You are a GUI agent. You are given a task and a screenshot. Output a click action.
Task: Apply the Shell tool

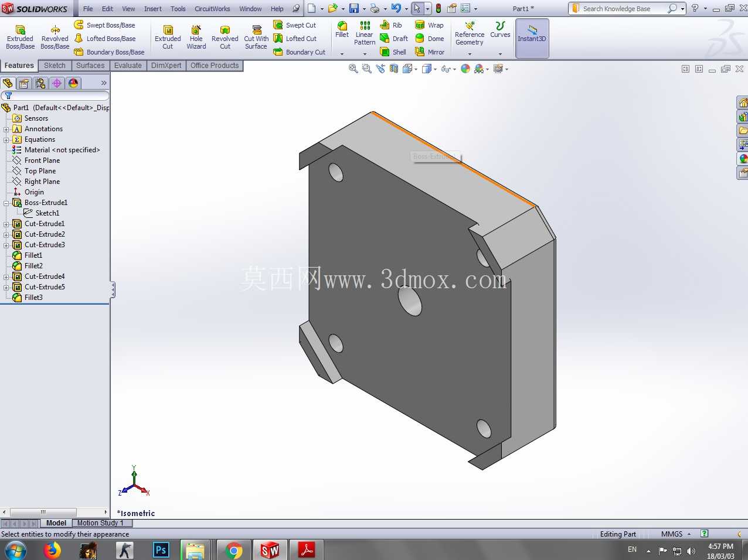coord(393,52)
